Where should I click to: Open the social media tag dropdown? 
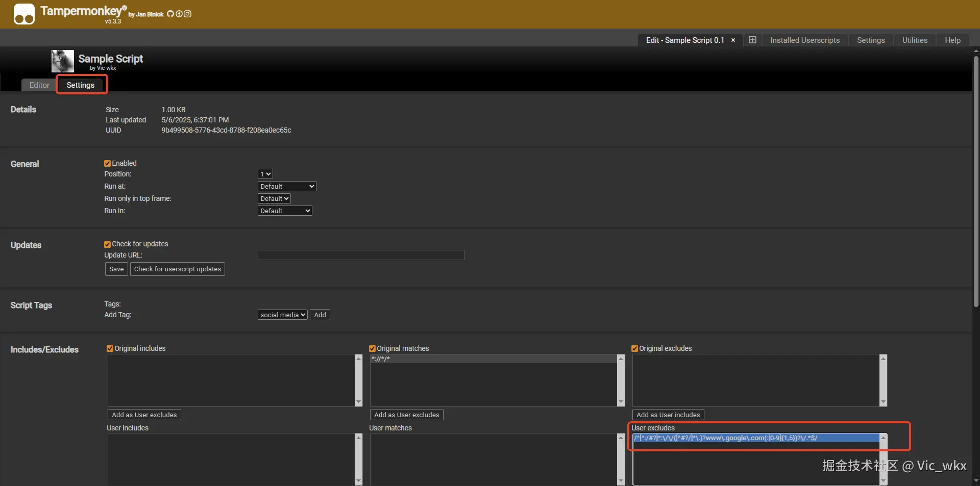(x=282, y=315)
